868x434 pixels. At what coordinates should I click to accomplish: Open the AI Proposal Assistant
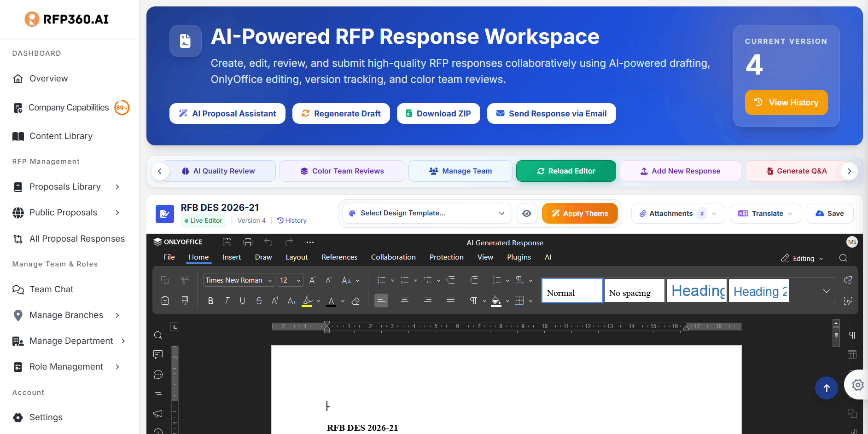tap(227, 114)
